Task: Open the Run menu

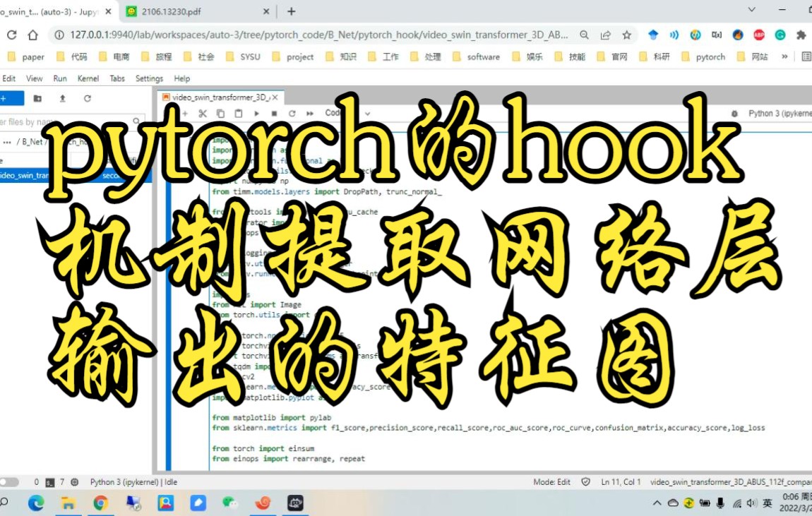Action: 60,78
